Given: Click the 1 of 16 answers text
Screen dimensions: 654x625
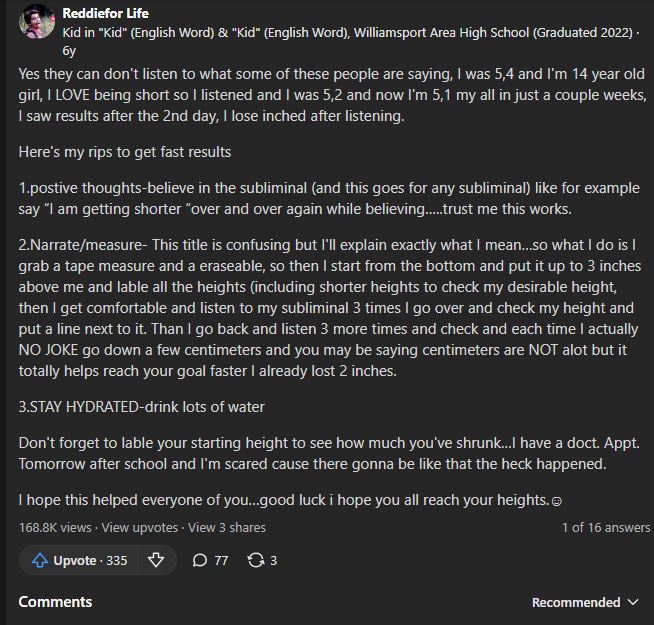Looking at the screenshot, I should pyautogui.click(x=606, y=528).
